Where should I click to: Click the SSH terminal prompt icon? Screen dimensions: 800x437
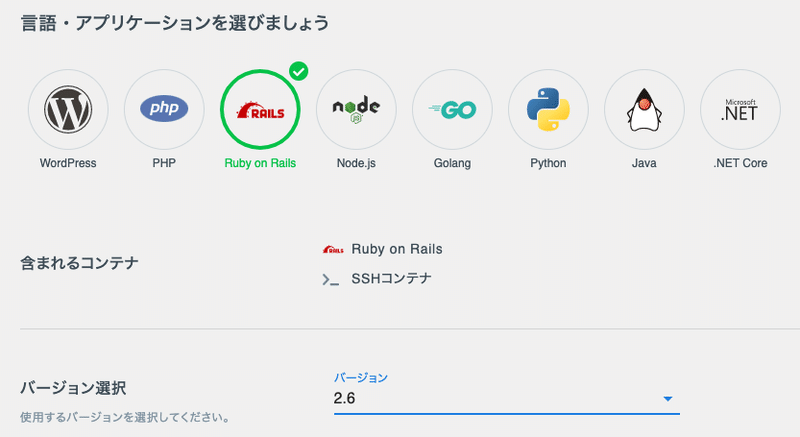point(331,280)
